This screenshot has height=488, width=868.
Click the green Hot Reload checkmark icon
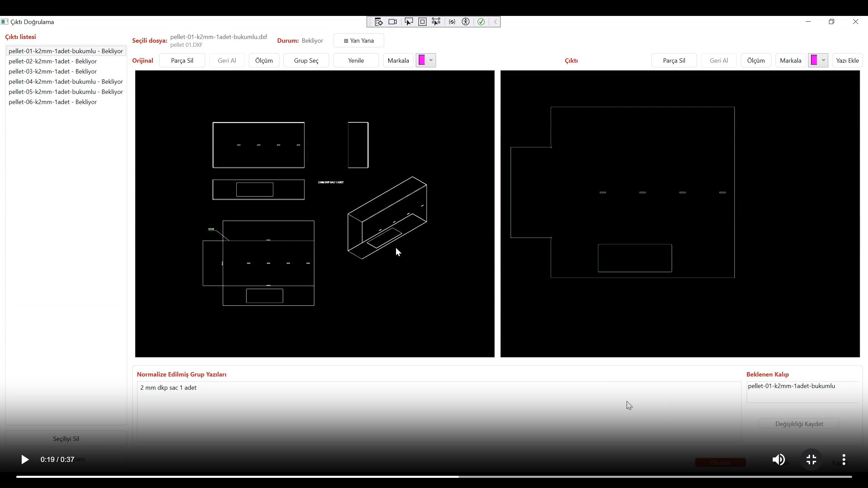[481, 22]
